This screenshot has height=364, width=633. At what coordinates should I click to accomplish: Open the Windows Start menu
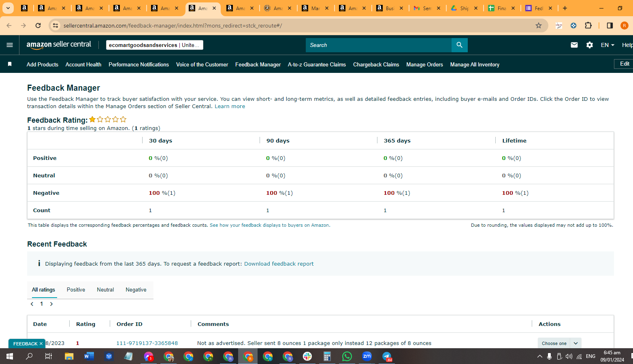(x=10, y=356)
